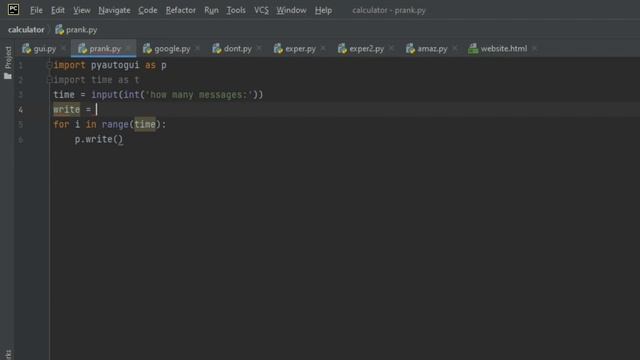Switch to the dont.py tab
The height and width of the screenshot is (360, 640).
(x=238, y=49)
